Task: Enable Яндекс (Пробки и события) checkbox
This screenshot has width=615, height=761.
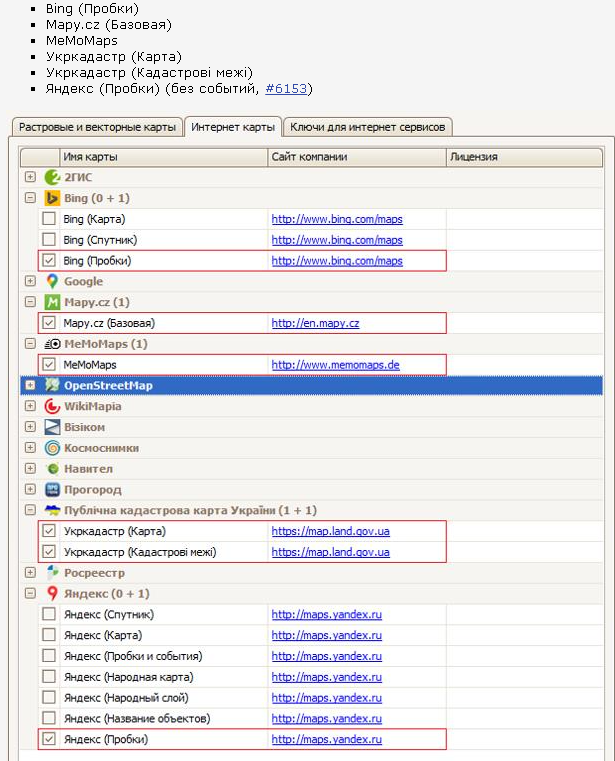Action: [x=49, y=656]
